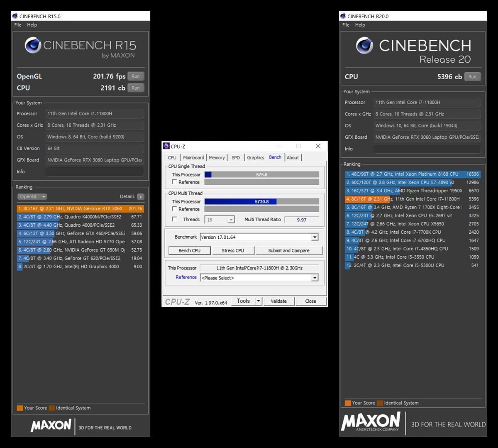Open Benchmark version dropdown in CPU-Z

[315, 237]
